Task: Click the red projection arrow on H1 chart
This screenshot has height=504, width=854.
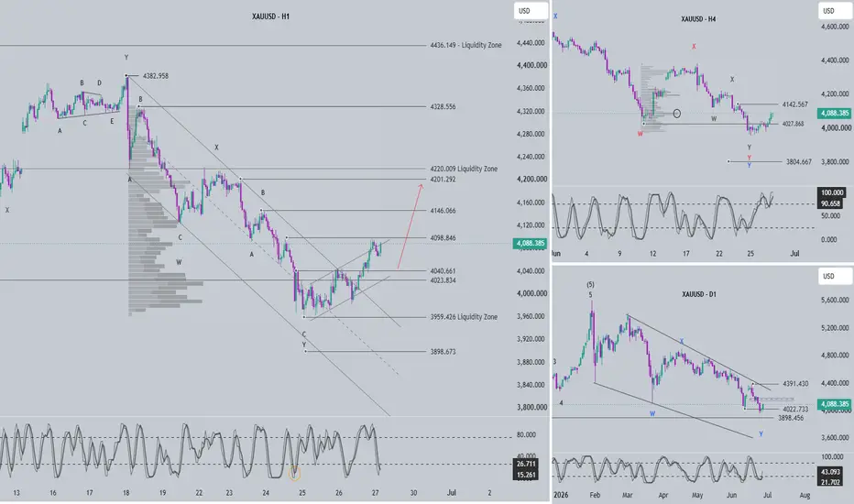Action: pos(410,226)
